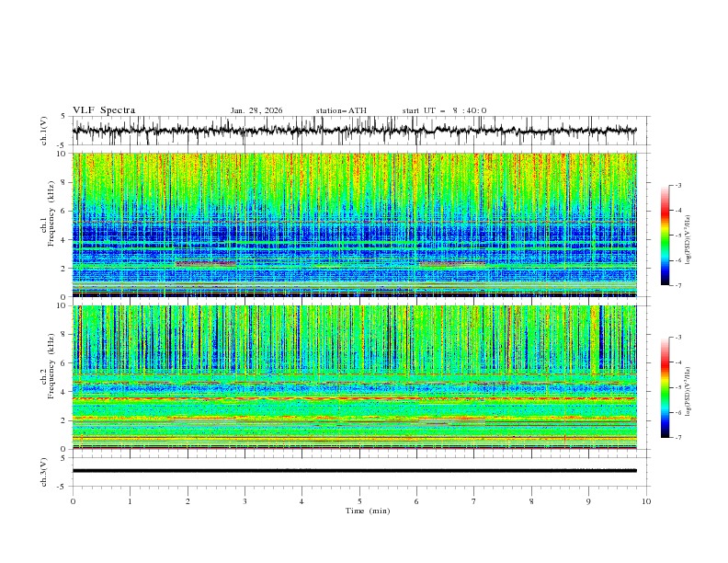Click the ch.1 color scale bar
Image resolution: width=728 pixels, height=563 pixels.
pos(665,236)
